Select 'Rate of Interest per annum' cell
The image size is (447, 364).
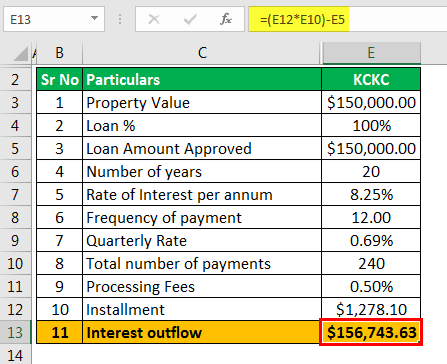click(x=202, y=194)
